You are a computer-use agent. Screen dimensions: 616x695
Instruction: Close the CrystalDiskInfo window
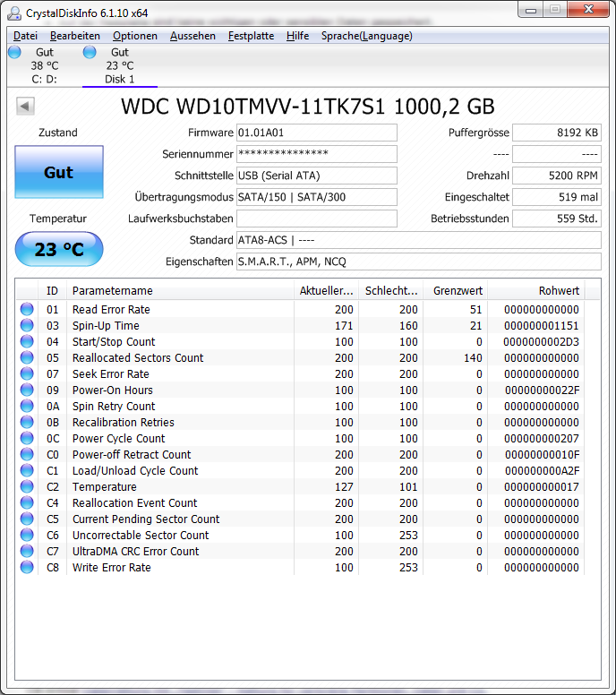click(588, 9)
